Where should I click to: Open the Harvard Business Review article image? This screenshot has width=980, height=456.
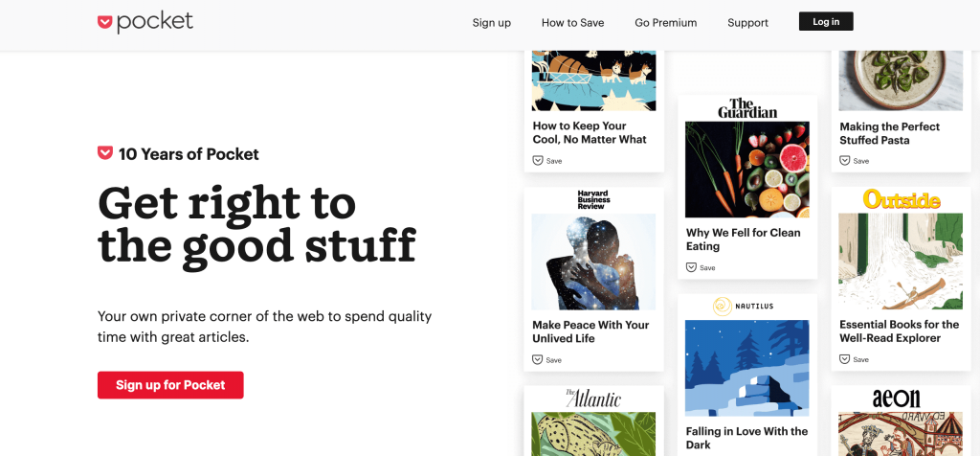(593, 262)
